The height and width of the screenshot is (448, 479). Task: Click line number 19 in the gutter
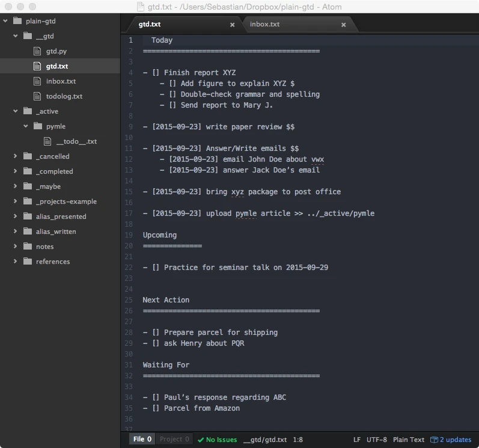tap(129, 235)
